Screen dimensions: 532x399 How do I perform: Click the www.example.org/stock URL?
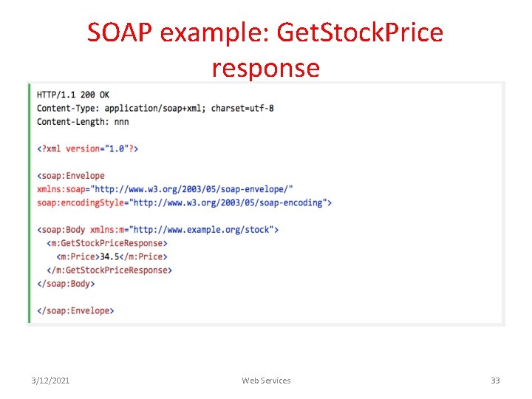(x=202, y=230)
